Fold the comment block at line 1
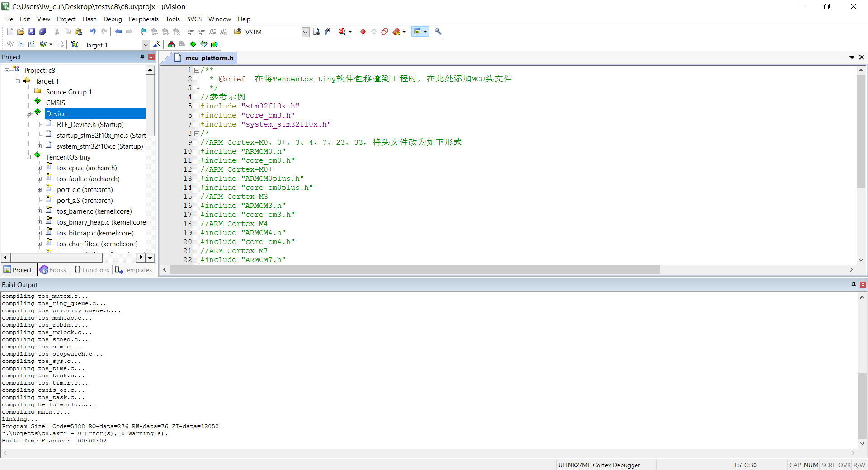 [197, 70]
